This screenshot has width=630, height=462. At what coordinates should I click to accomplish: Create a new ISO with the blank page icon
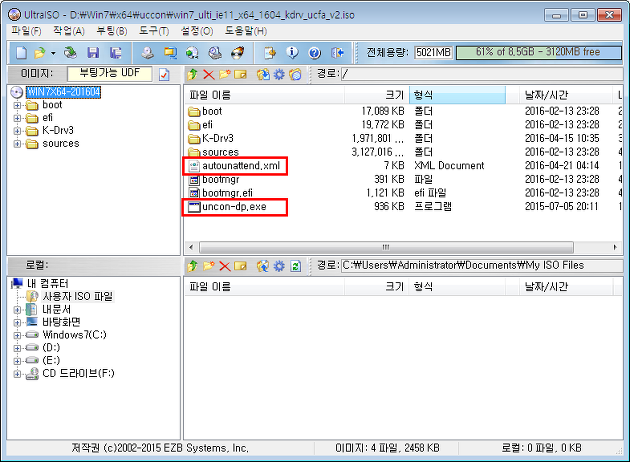[x=21, y=53]
